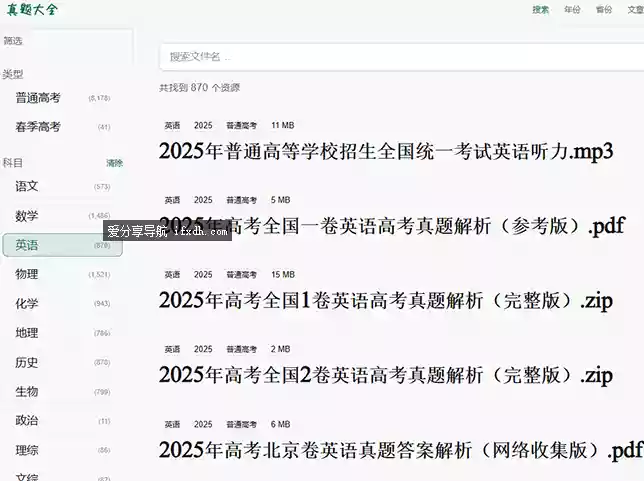Open the 真题大全 site logo
This screenshot has width=644, height=481.
click(x=32, y=9)
